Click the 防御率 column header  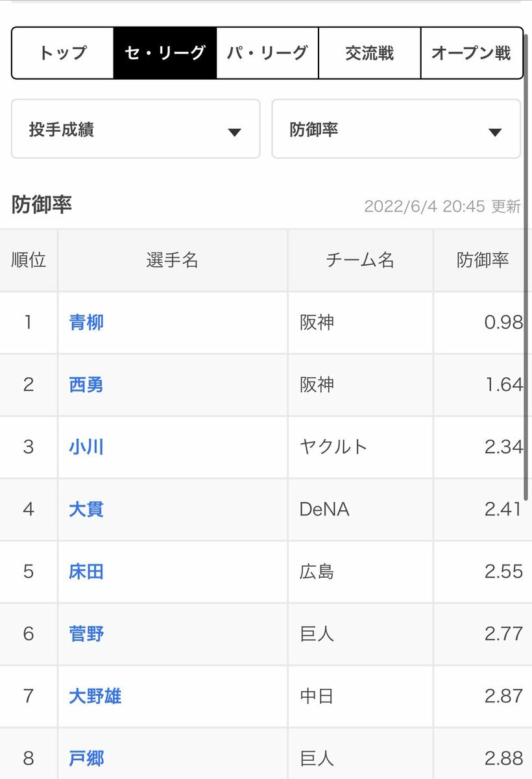pos(483,260)
